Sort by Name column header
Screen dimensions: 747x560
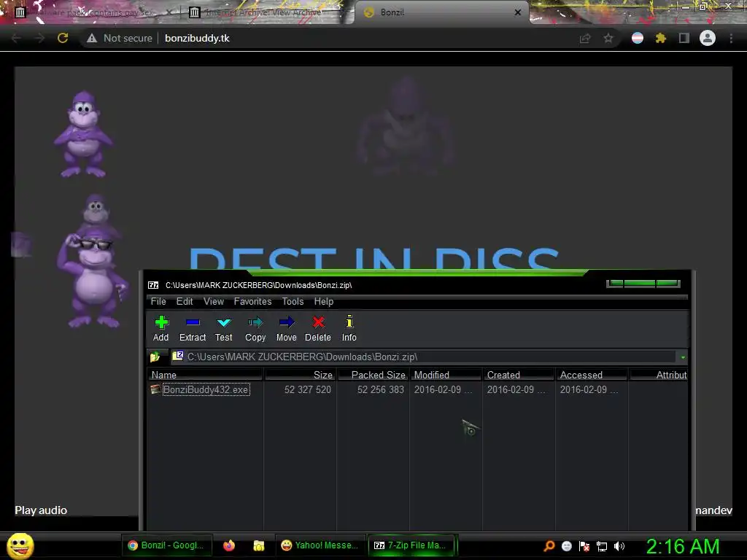pyautogui.click(x=205, y=375)
